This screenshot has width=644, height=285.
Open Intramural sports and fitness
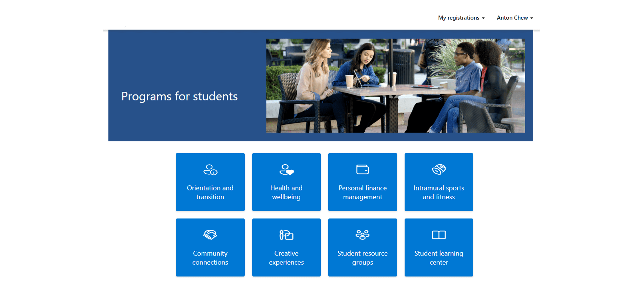click(x=438, y=182)
